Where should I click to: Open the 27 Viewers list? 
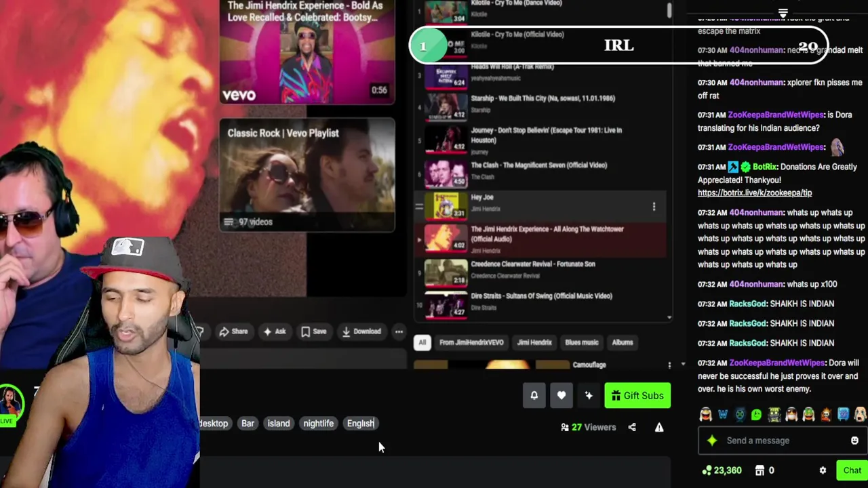[588, 427]
